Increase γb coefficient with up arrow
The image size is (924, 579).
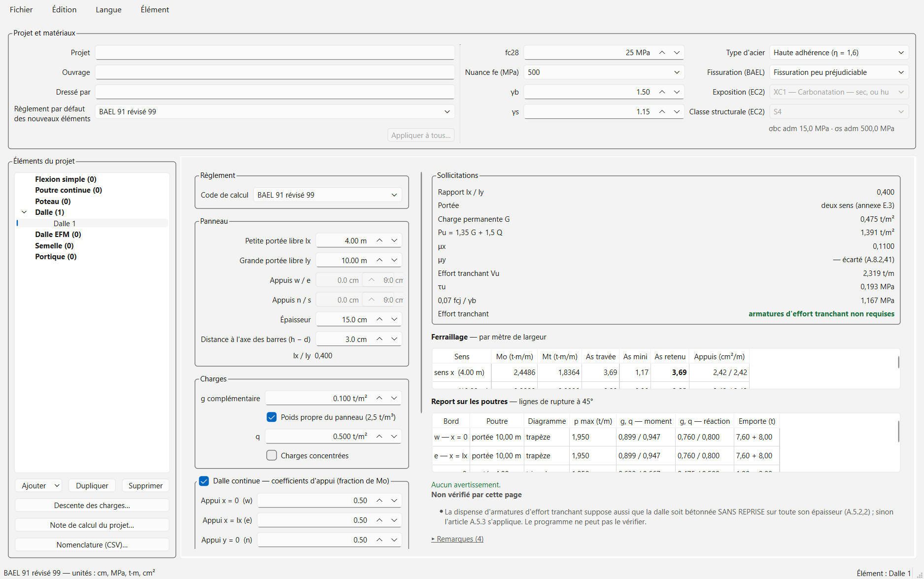click(662, 92)
